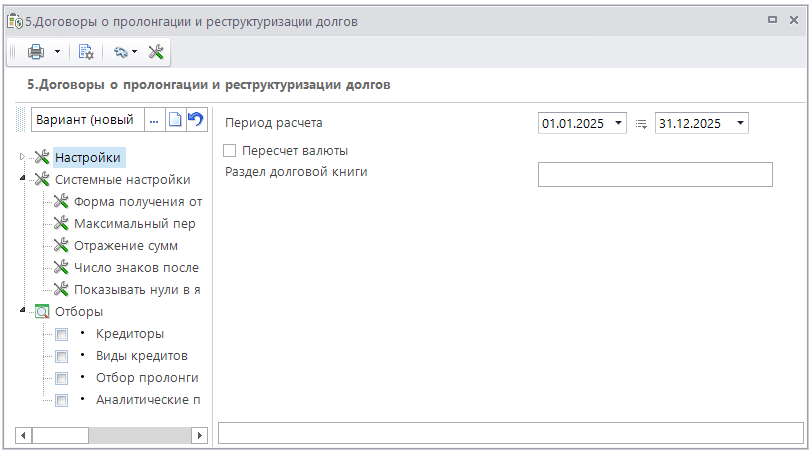Viewport: 812px width, 454px height.
Task: Click the printer icon in toolbar
Action: coord(36,52)
